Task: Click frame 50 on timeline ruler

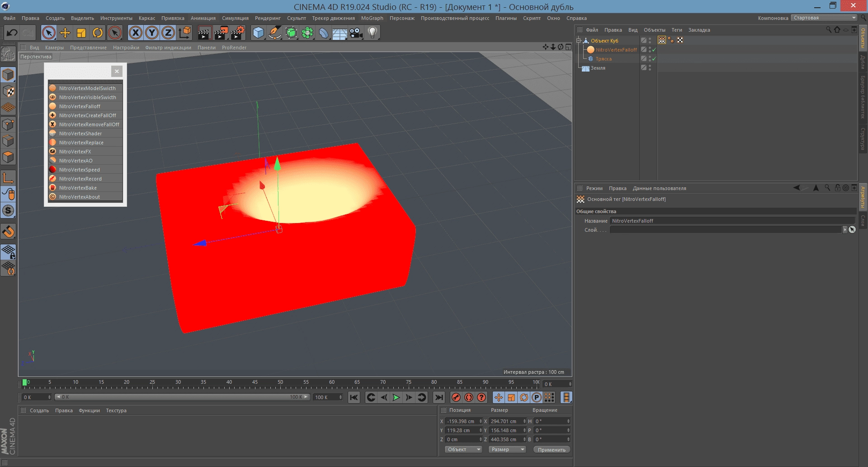Action: [280, 383]
